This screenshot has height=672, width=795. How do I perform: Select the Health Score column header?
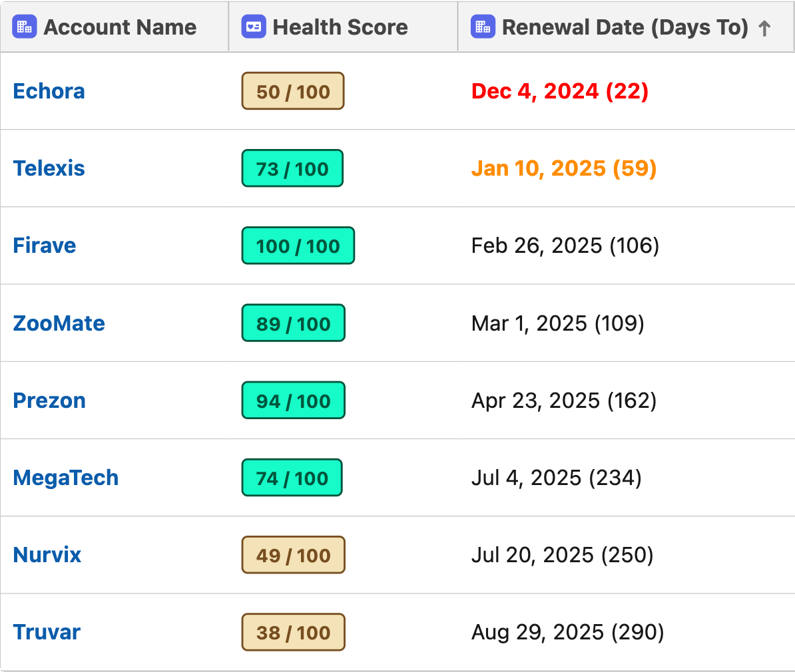point(344,27)
